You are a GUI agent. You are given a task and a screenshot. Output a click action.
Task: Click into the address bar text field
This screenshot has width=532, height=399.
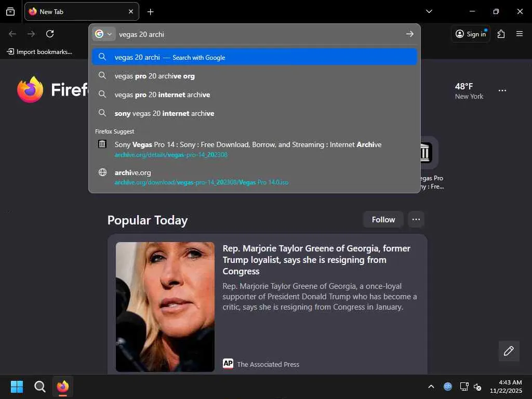point(260,34)
